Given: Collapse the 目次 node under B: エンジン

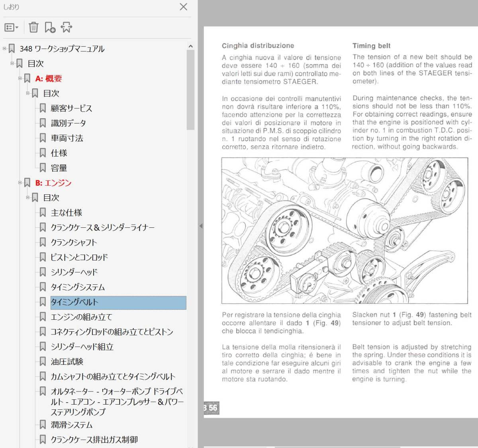Looking at the screenshot, I should (x=28, y=197).
